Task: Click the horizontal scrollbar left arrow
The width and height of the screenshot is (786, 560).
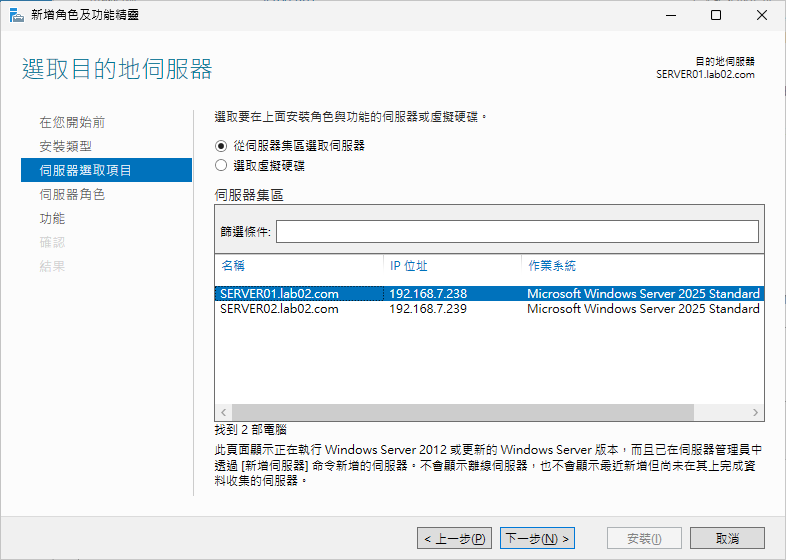Action: 224,413
